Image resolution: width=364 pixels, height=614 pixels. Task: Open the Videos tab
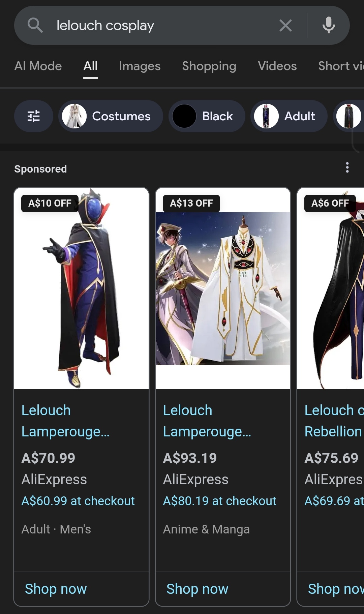[x=277, y=66]
